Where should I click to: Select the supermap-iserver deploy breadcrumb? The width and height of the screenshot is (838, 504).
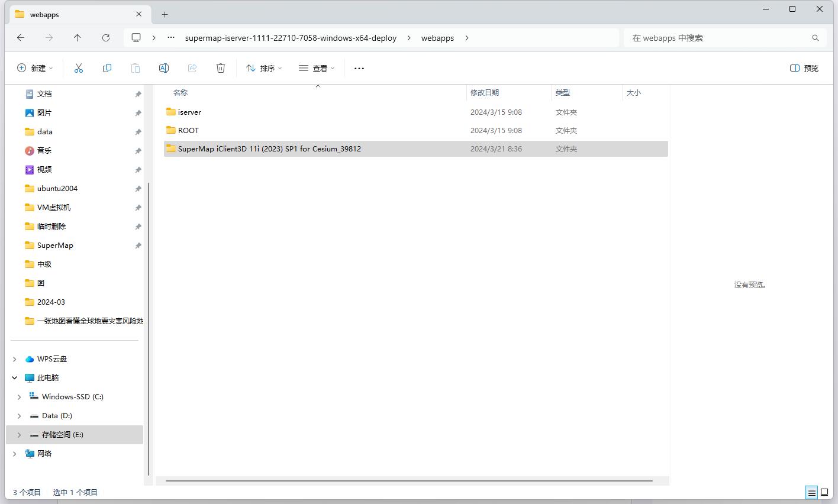[x=291, y=38]
